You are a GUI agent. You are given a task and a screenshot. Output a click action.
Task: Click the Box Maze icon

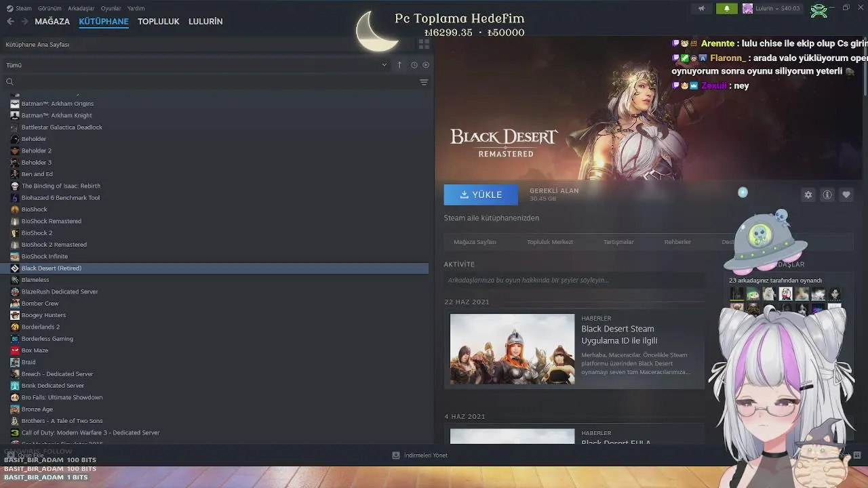coord(15,350)
